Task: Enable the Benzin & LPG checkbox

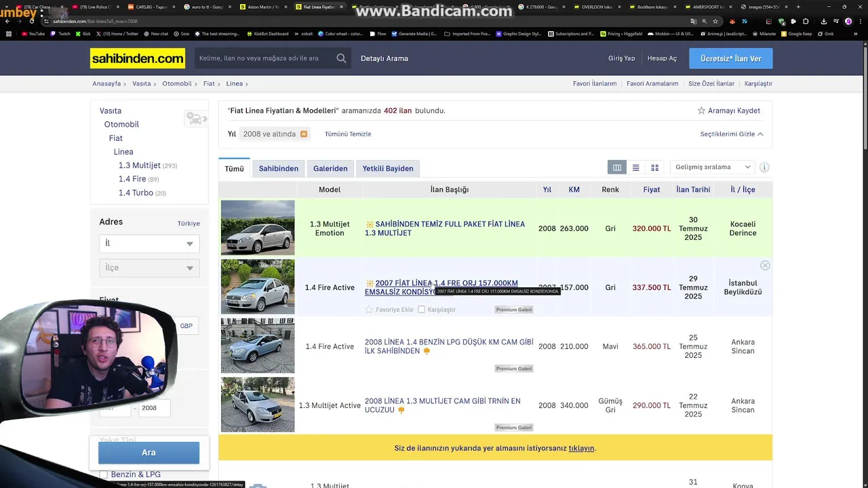Action: pyautogui.click(x=104, y=474)
